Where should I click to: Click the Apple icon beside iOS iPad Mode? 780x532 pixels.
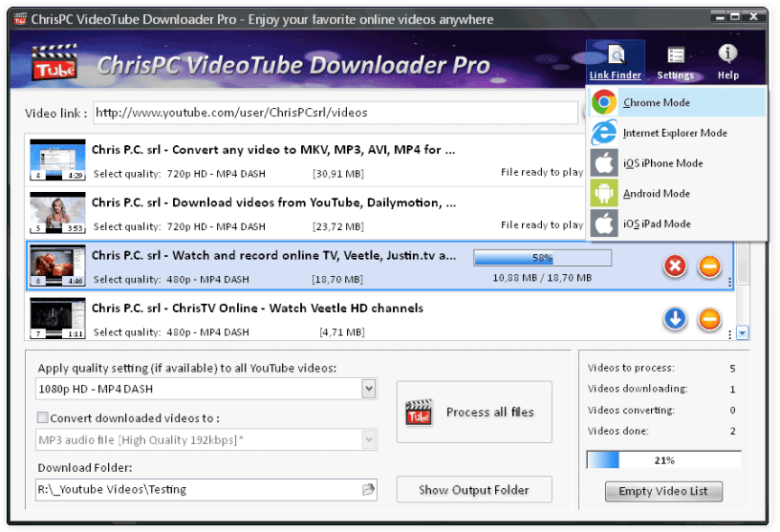[604, 223]
